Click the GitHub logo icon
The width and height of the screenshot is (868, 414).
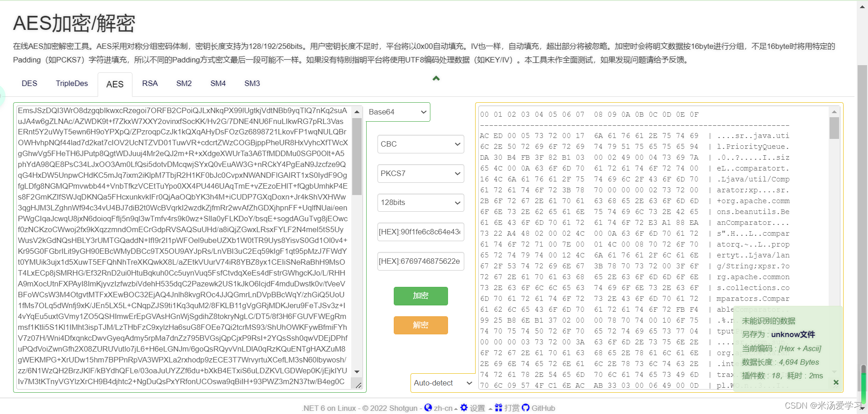click(x=525, y=408)
